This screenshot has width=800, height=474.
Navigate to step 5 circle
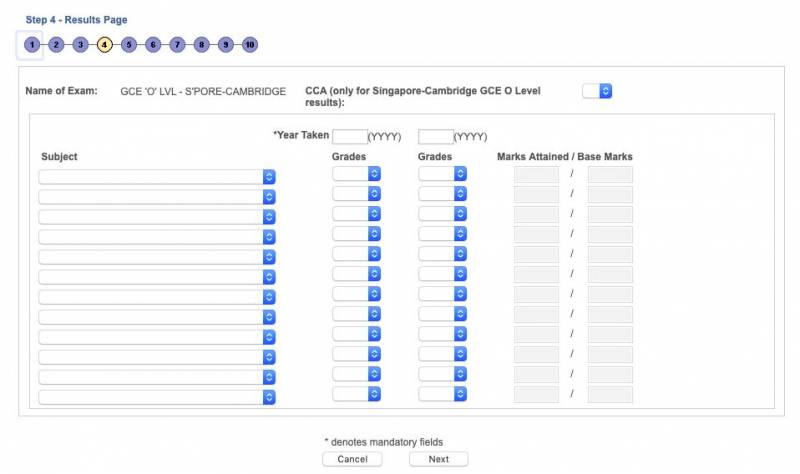[129, 45]
